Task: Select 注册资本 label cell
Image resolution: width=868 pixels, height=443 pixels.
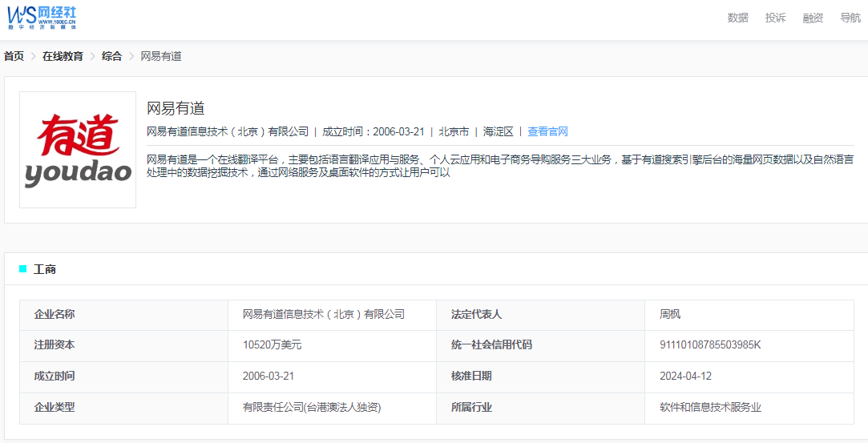Action: pos(123,345)
